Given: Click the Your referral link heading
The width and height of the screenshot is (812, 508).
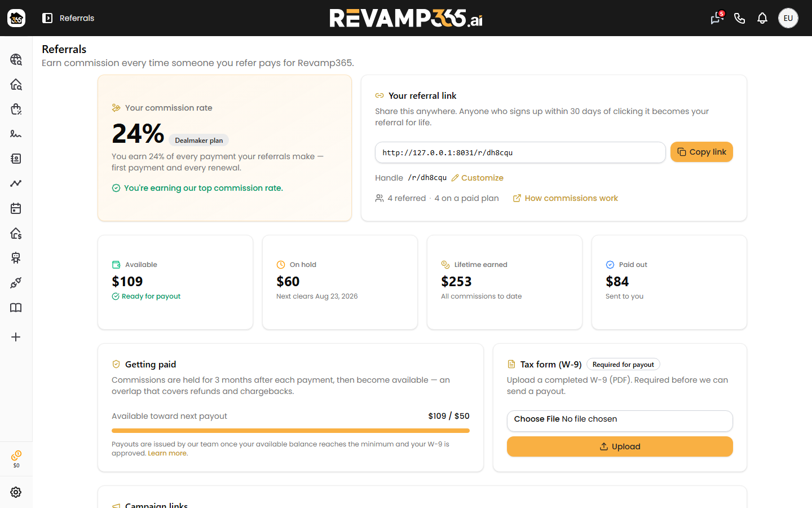Looking at the screenshot, I should 422,96.
